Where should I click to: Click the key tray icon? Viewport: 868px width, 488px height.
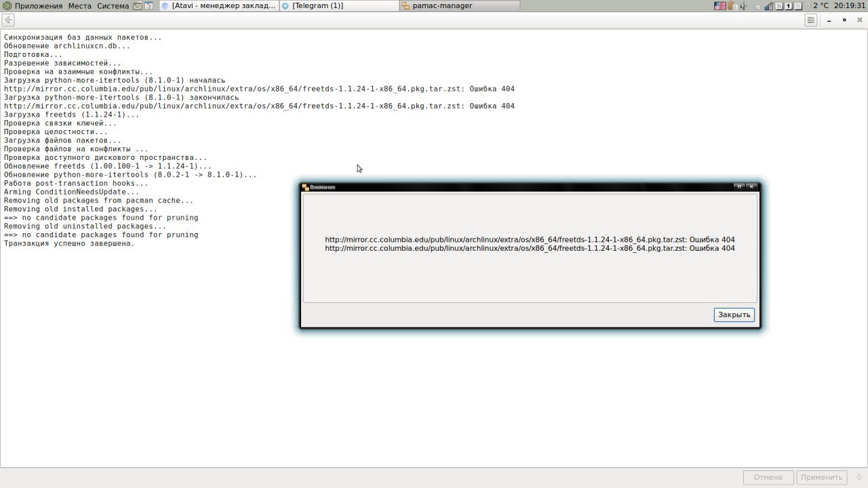click(757, 7)
